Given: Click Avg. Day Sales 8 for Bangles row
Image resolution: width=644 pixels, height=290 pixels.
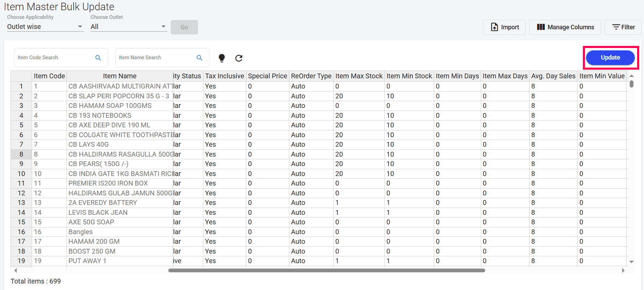Looking at the screenshot, I should (553, 232).
